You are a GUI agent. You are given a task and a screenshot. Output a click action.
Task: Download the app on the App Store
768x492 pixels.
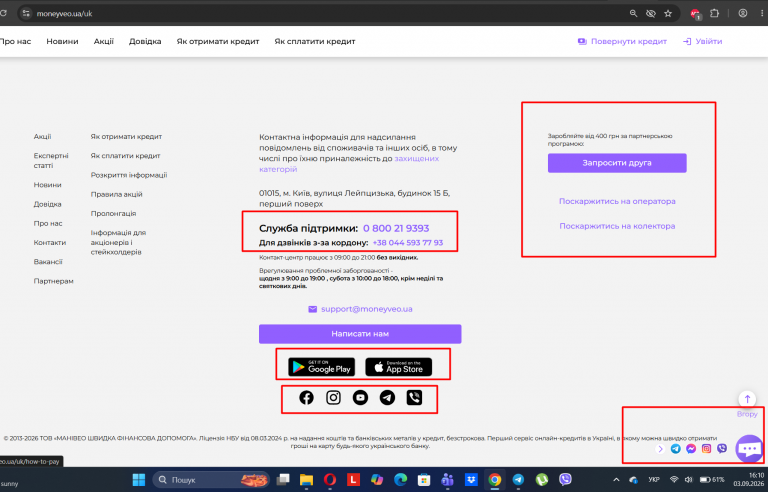coord(399,367)
